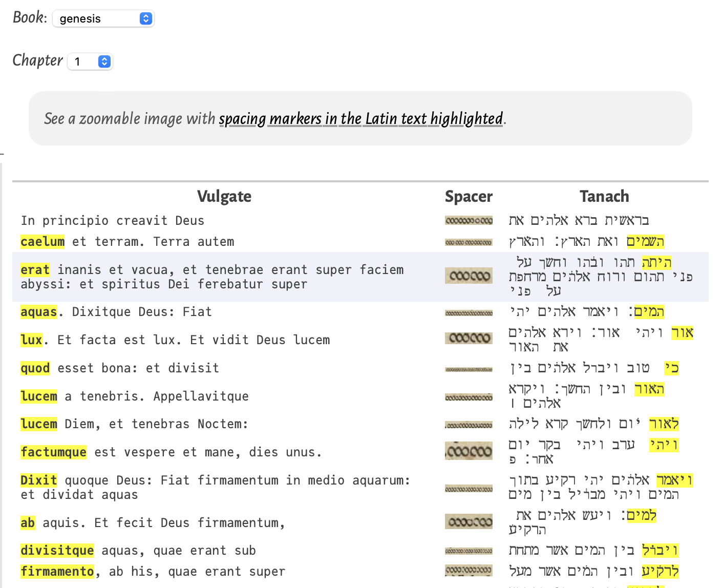Open the Chapter dropdown showing 1
The width and height of the screenshot is (722, 588).
90,62
